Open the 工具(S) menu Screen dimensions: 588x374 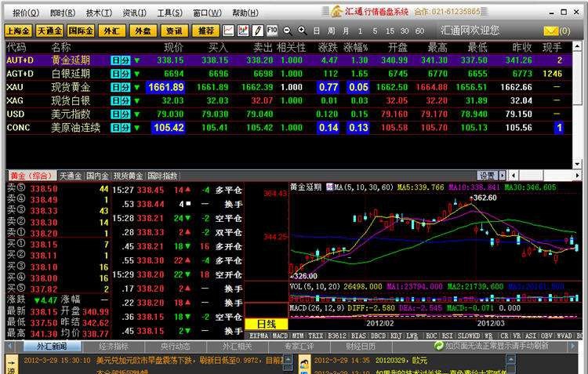click(169, 13)
